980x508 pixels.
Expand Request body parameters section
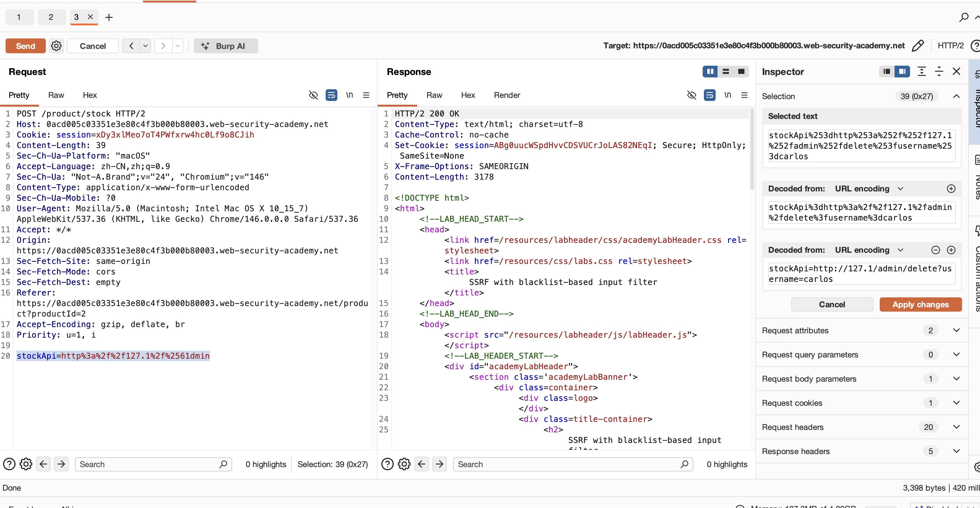click(x=956, y=379)
